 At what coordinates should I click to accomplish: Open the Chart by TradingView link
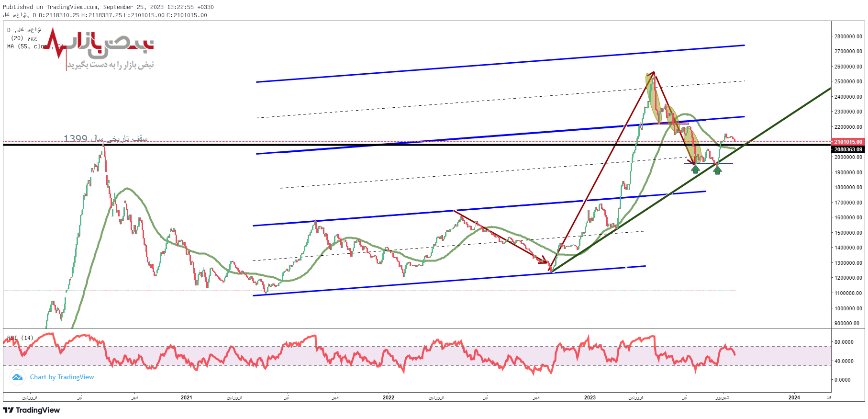(62, 377)
